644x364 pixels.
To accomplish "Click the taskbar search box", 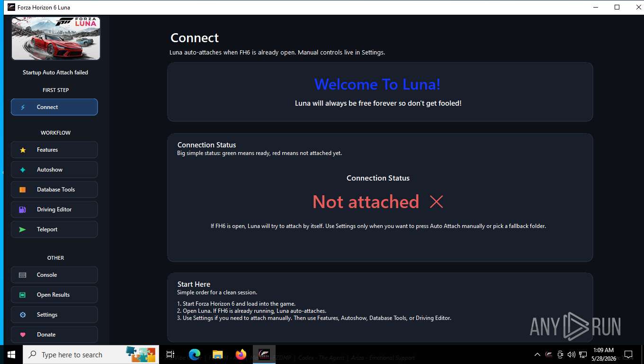I will (x=91, y=355).
